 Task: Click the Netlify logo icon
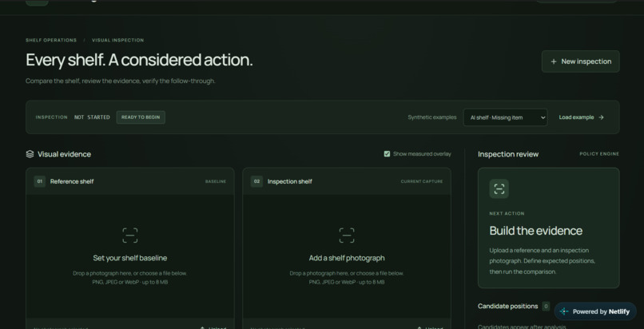564,311
